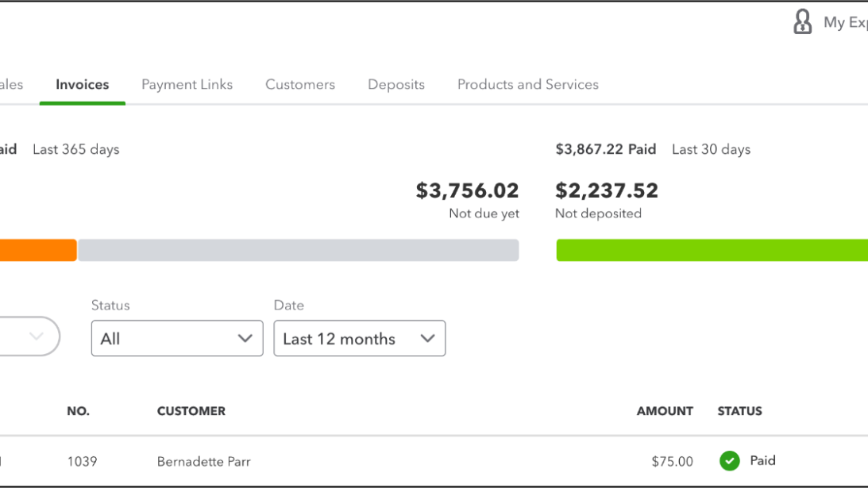
Task: Switch to Products and Services tab
Action: pos(527,85)
